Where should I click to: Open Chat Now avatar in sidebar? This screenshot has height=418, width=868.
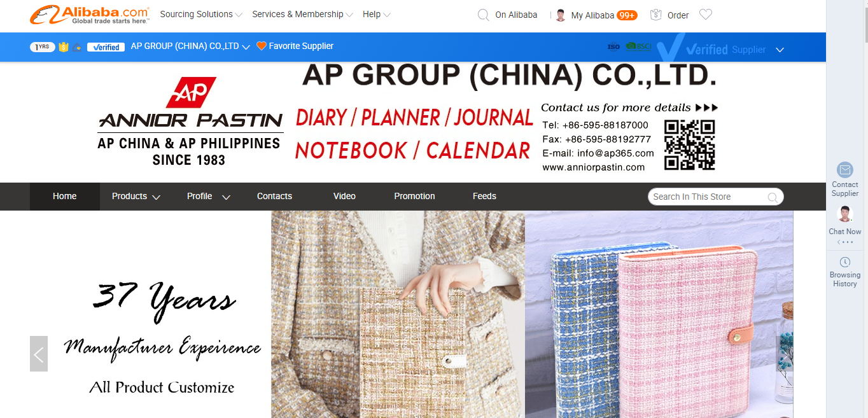pos(845,214)
